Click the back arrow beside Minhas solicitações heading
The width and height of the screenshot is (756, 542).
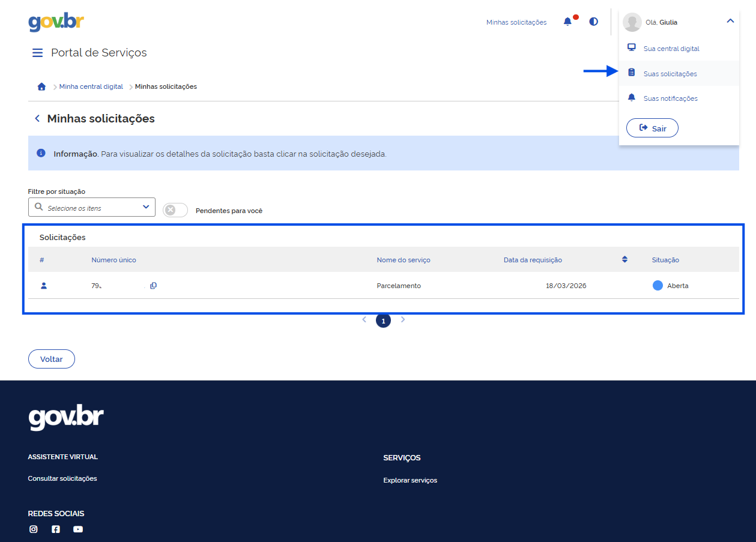coord(37,118)
